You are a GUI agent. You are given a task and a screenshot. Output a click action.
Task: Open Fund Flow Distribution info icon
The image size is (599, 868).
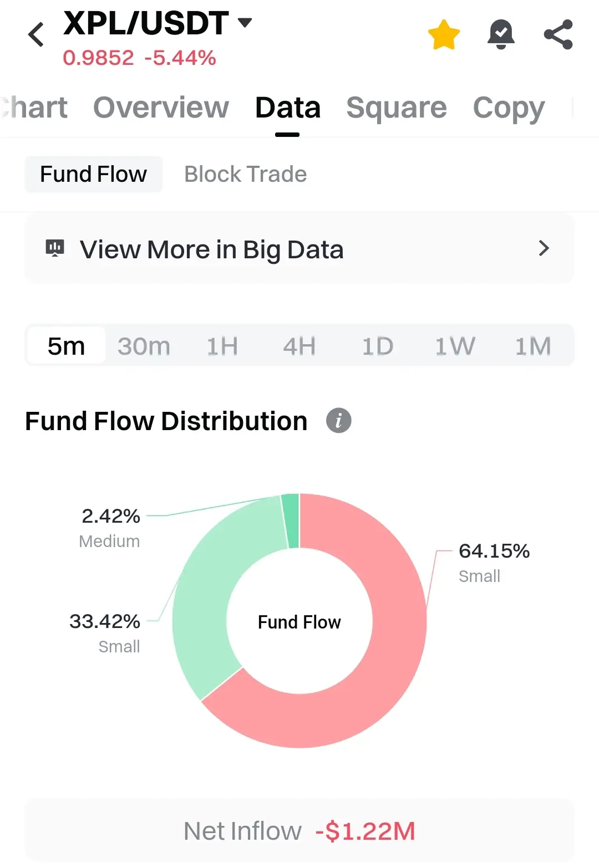coord(338,420)
